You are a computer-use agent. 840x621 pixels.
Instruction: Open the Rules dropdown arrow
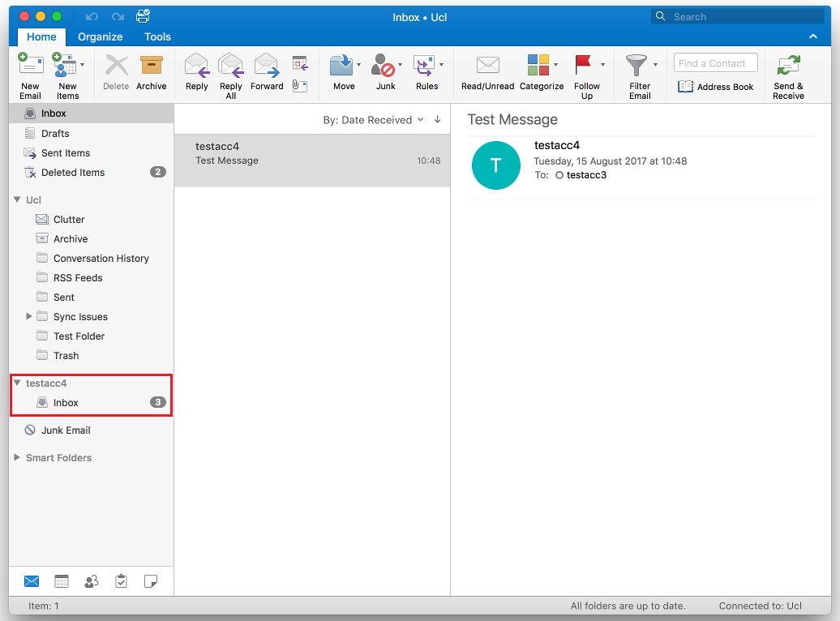[x=441, y=65]
